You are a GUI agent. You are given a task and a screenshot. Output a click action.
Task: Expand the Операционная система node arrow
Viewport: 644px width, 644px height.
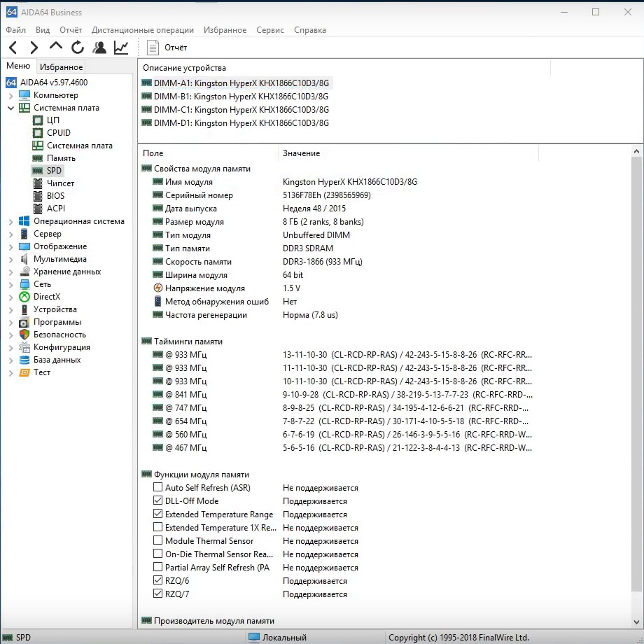tap(10, 222)
